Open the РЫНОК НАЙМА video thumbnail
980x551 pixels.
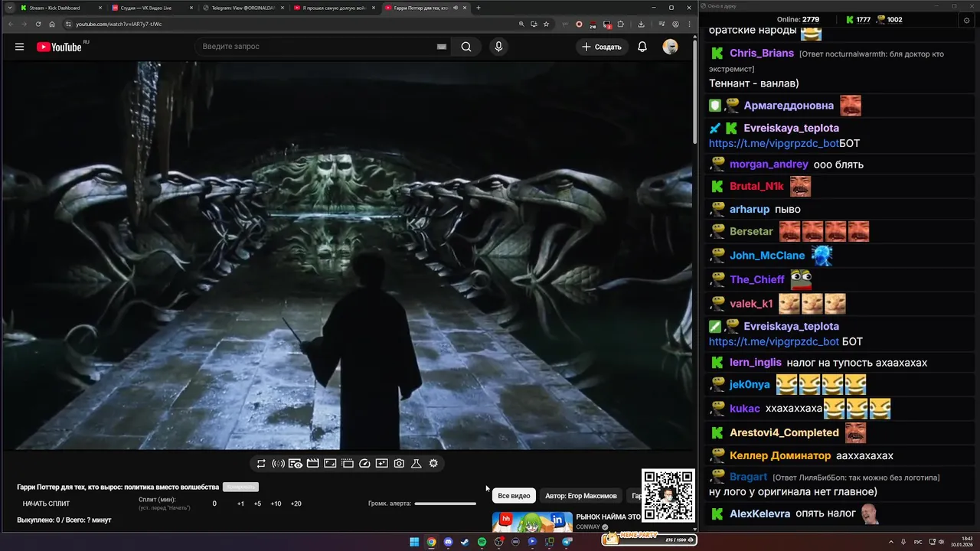click(532, 522)
